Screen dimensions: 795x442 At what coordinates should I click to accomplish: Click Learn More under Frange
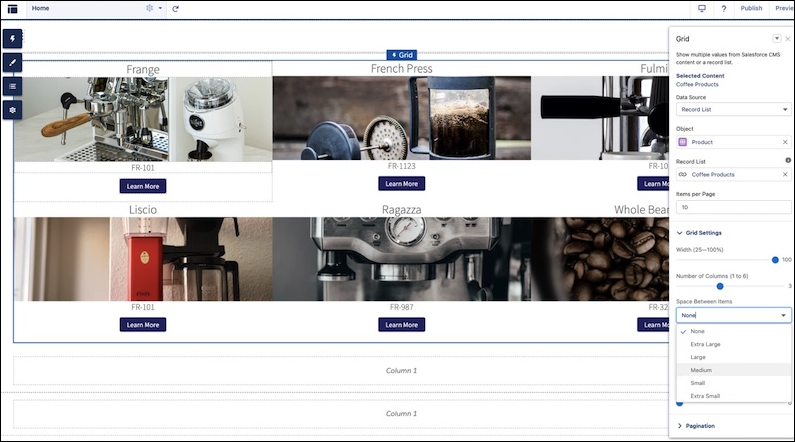point(143,186)
